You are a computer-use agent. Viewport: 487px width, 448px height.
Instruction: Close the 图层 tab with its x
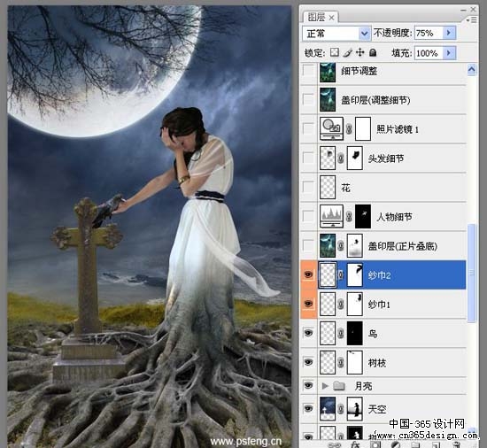(x=331, y=18)
